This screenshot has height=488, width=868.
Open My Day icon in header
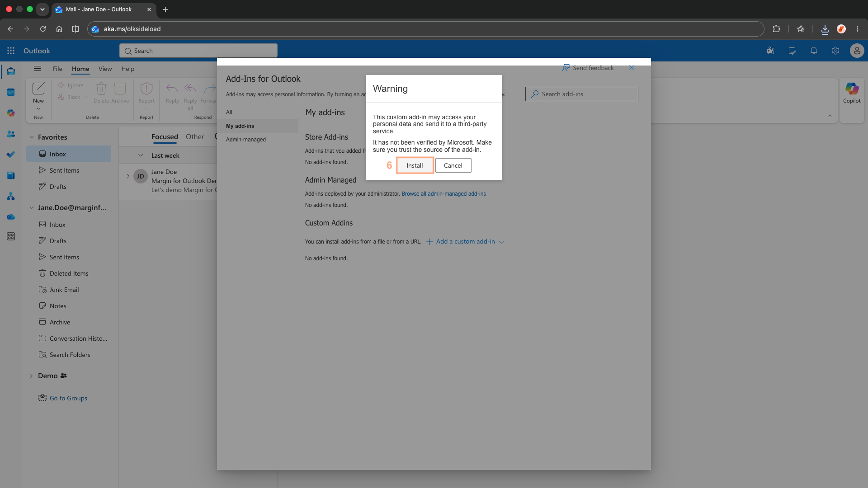point(792,51)
